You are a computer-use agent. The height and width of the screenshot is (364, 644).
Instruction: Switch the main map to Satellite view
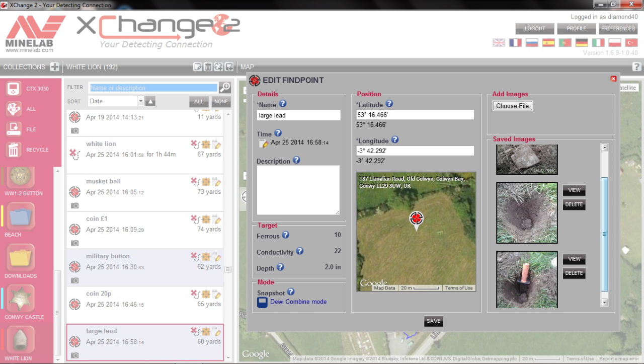pos(627,88)
